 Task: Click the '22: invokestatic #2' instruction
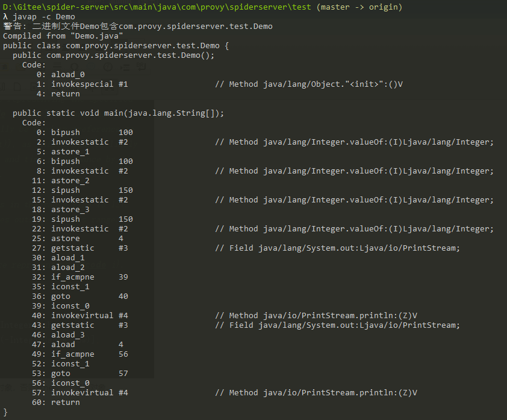pyautogui.click(x=80, y=229)
